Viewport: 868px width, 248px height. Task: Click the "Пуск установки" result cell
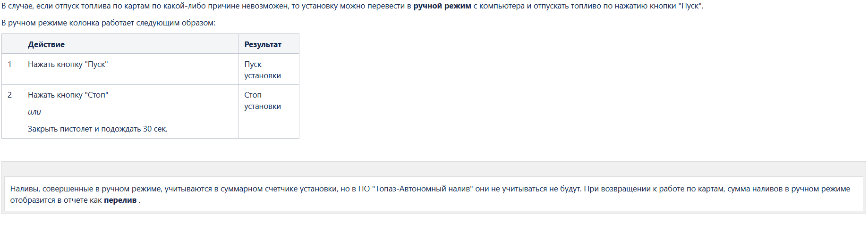(269, 69)
